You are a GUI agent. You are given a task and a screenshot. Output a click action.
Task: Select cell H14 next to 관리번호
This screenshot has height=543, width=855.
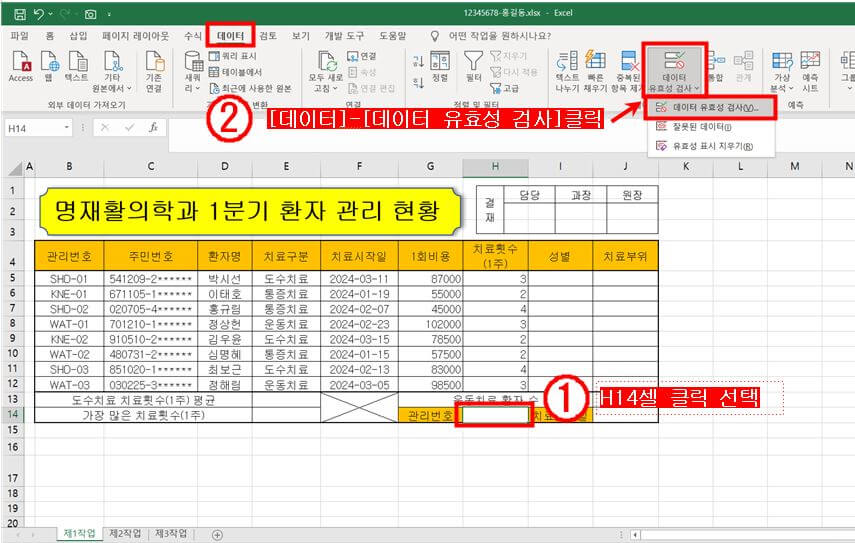pyautogui.click(x=495, y=415)
